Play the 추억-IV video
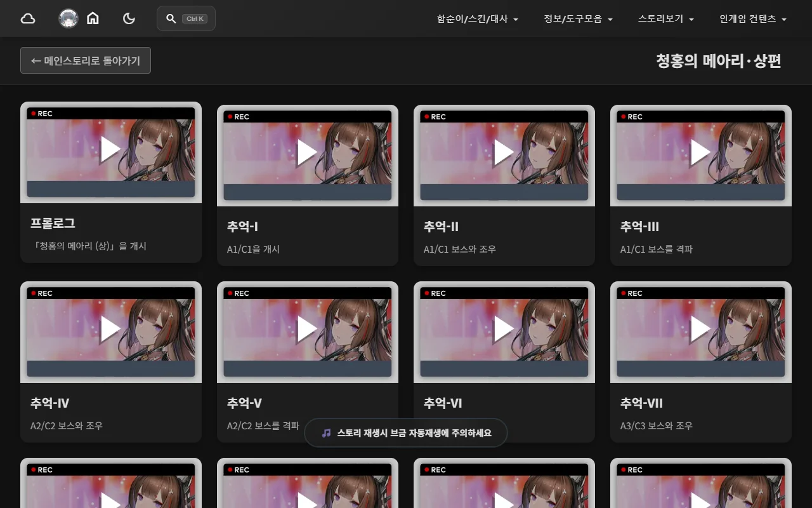Viewport: 812px width, 508px height. click(111, 329)
